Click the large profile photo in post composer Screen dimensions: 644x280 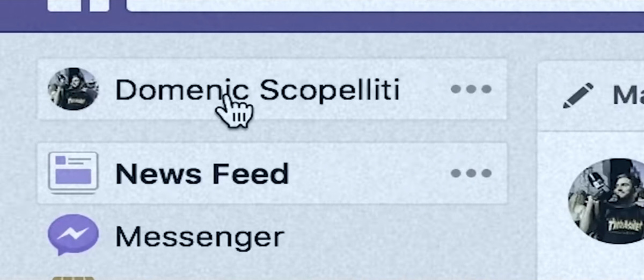[x=606, y=201]
